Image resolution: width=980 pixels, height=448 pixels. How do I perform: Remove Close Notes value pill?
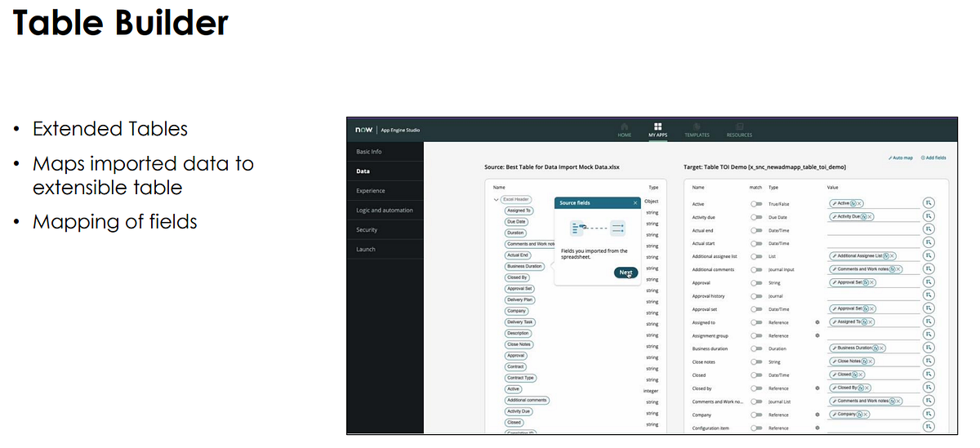(x=871, y=361)
